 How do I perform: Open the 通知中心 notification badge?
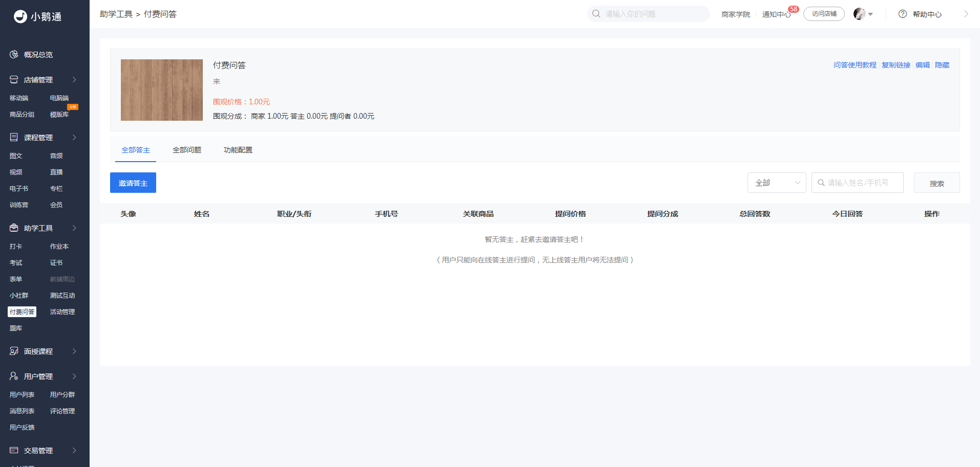click(794, 9)
